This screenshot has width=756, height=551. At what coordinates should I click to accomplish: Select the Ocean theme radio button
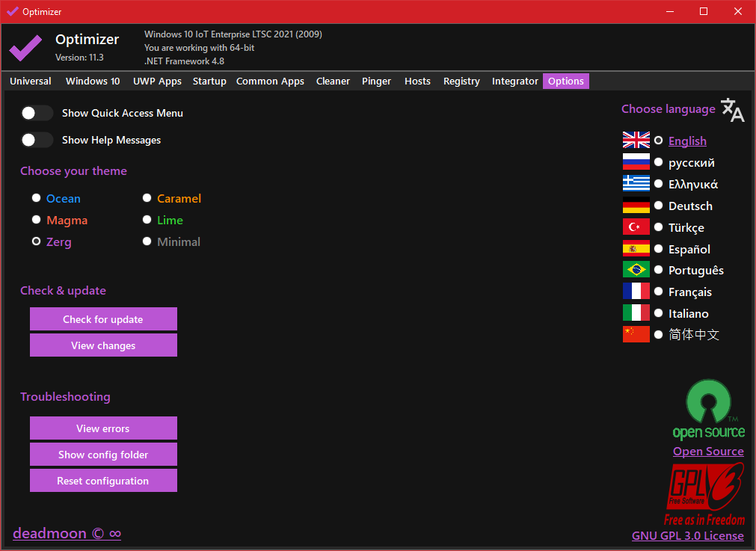coord(36,198)
